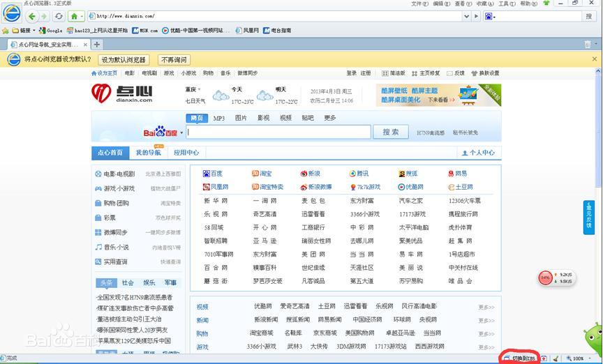This screenshot has height=364, width=603.
Task: Click the broom clean-up icon in status bar
Action: click(x=556, y=358)
